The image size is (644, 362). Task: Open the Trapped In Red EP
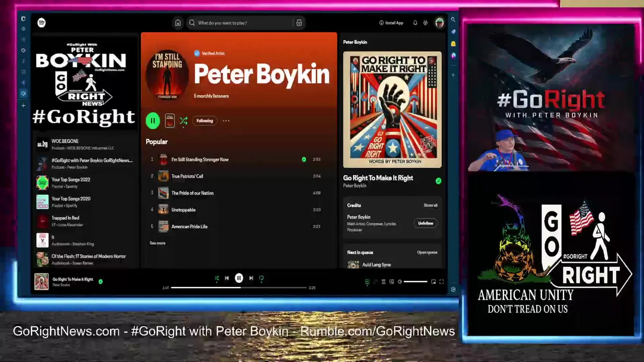86,221
